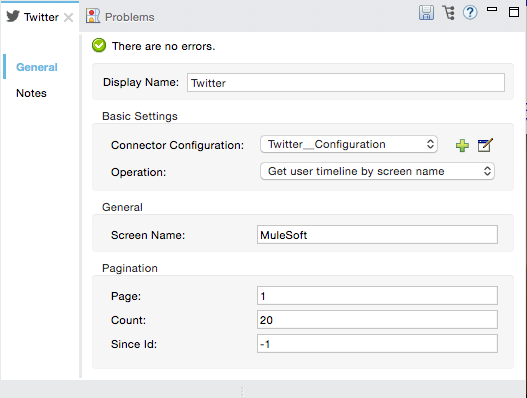Click the 'Basic Settings' heading
Image resolution: width=527 pixels, height=398 pixels.
[x=140, y=116]
